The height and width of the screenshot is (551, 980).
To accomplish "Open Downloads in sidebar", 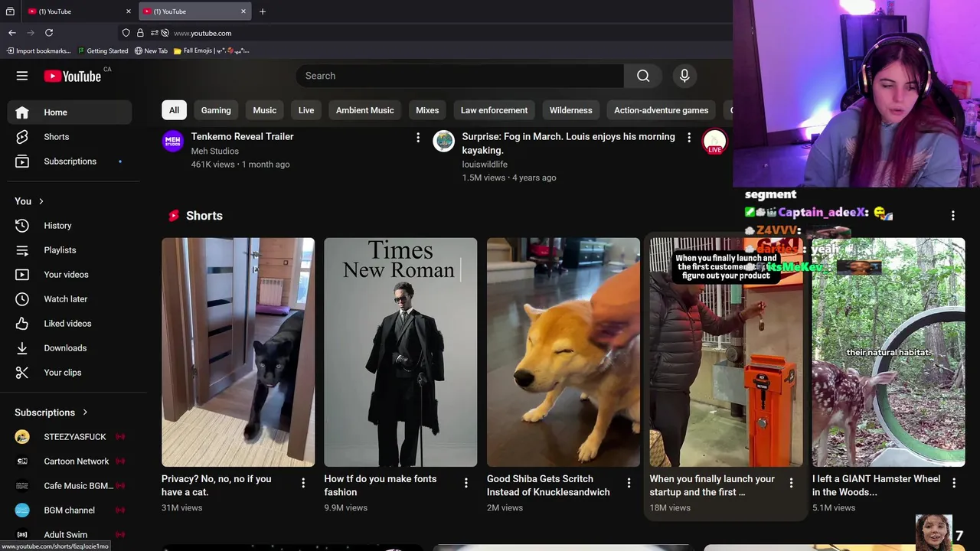I will coord(70,348).
